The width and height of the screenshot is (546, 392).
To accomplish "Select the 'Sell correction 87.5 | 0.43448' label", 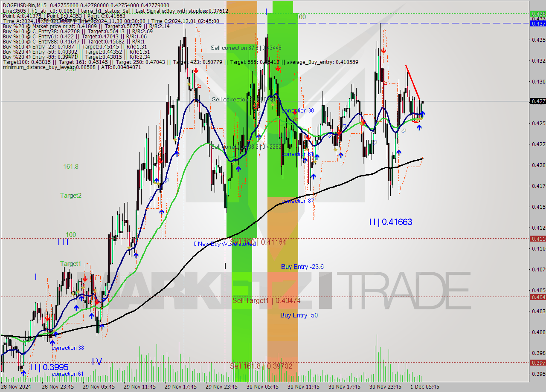I will (x=246, y=48).
